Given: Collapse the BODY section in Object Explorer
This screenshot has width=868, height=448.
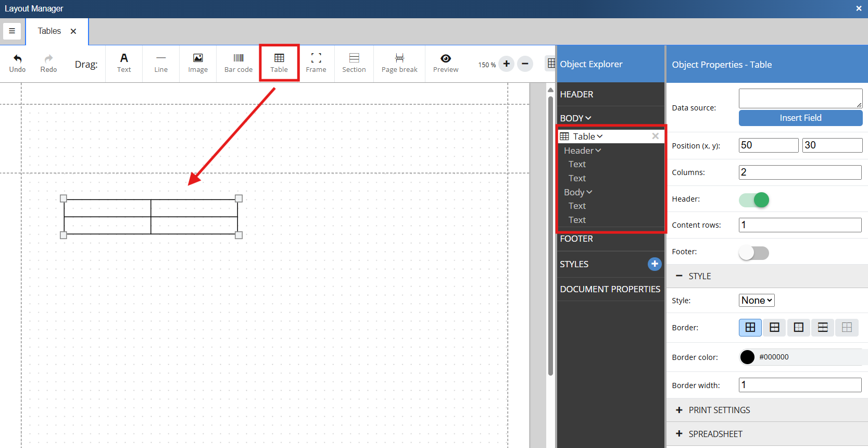Looking at the screenshot, I should [575, 118].
